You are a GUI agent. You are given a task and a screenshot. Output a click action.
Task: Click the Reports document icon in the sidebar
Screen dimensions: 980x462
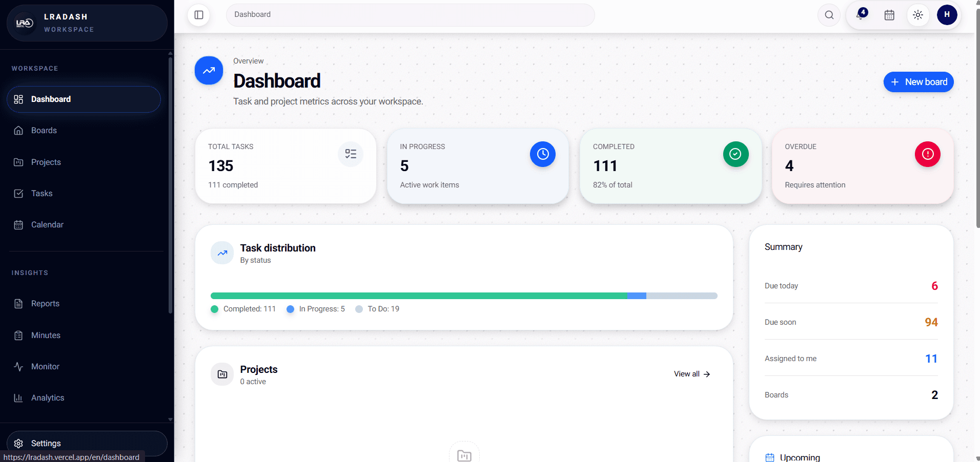(18, 304)
